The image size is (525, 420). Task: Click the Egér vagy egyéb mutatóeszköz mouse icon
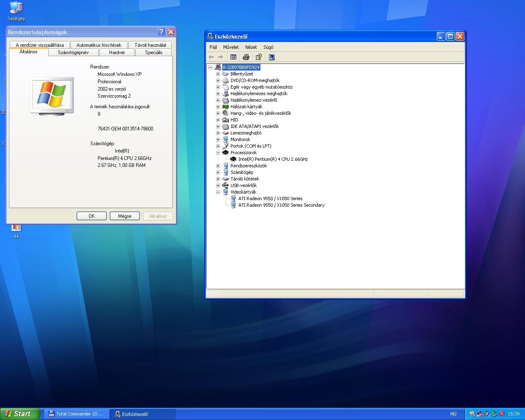225,87
